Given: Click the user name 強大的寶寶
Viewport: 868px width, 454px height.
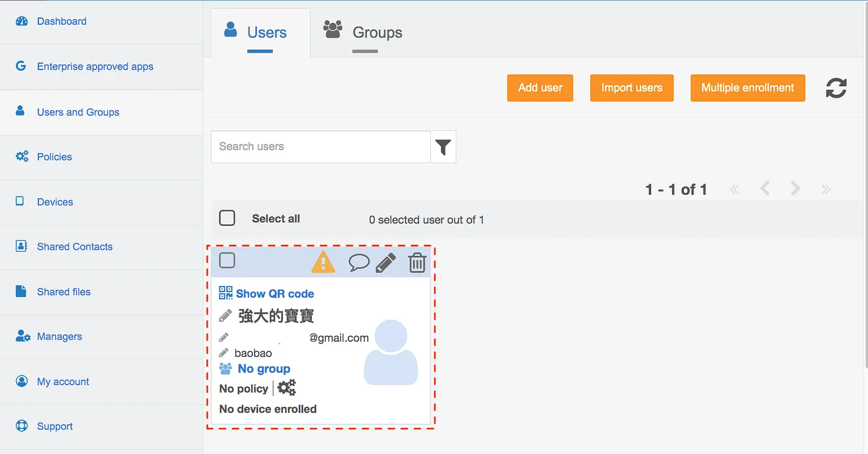Looking at the screenshot, I should [x=276, y=316].
